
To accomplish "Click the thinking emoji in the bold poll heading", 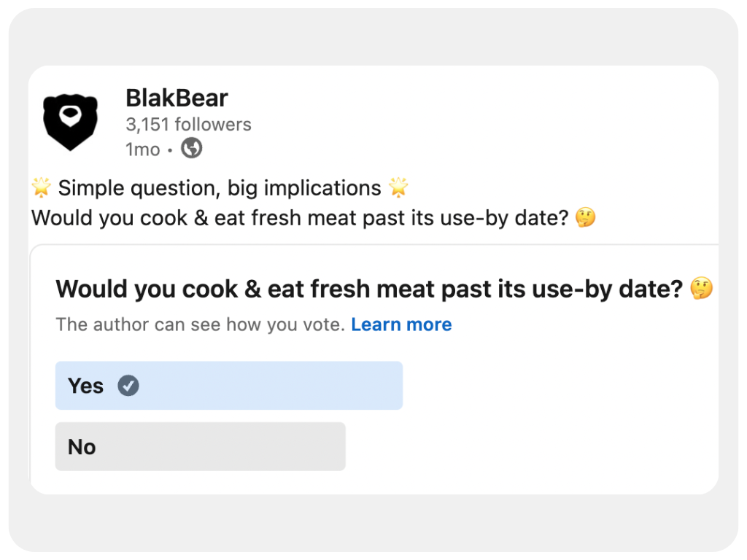I will pyautogui.click(x=701, y=289).
